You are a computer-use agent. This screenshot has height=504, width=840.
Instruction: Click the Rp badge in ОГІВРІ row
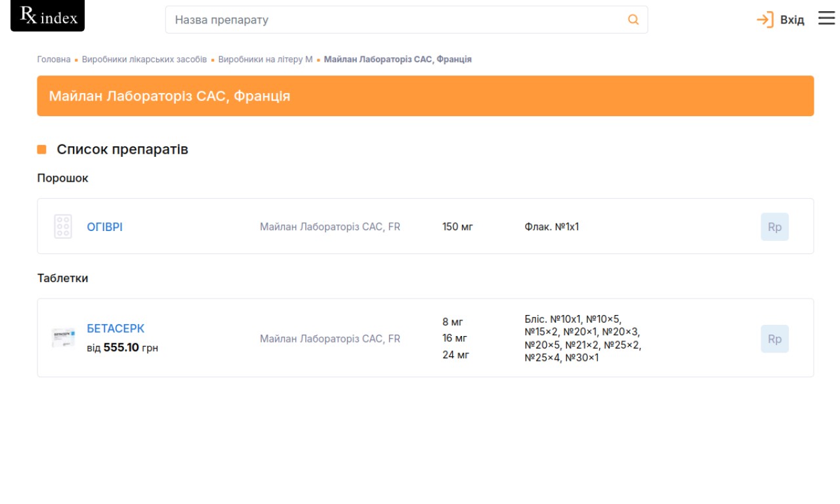click(775, 227)
